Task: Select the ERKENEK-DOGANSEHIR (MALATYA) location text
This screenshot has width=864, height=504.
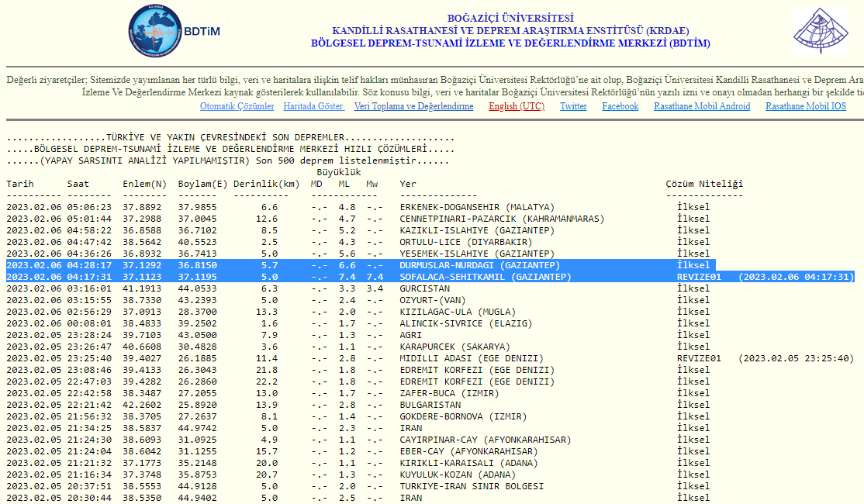Action: point(477,207)
